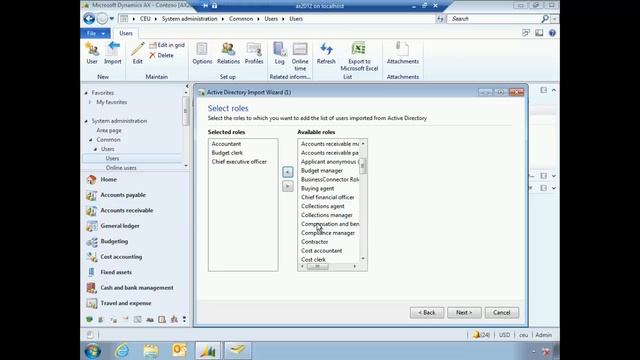The image size is (640, 360).
Task: Select Chief financial officer role
Action: tap(327, 197)
